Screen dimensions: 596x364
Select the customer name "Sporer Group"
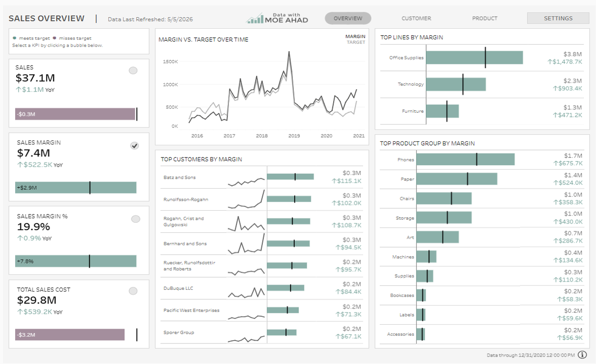click(179, 332)
